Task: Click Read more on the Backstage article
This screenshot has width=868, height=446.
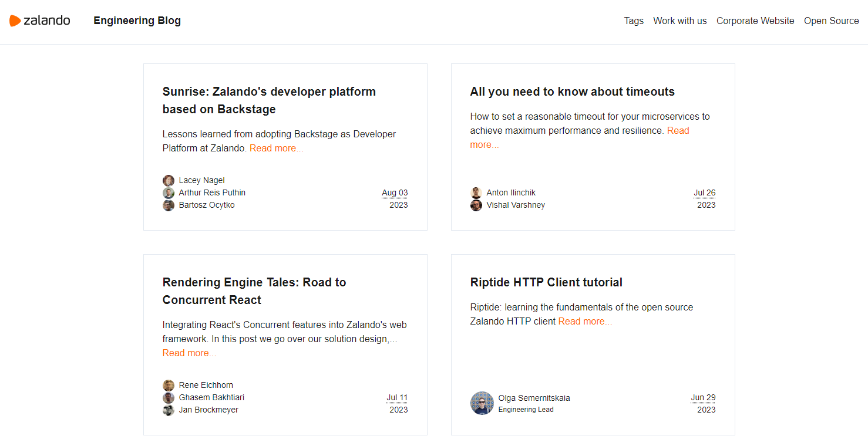Action: (277, 148)
